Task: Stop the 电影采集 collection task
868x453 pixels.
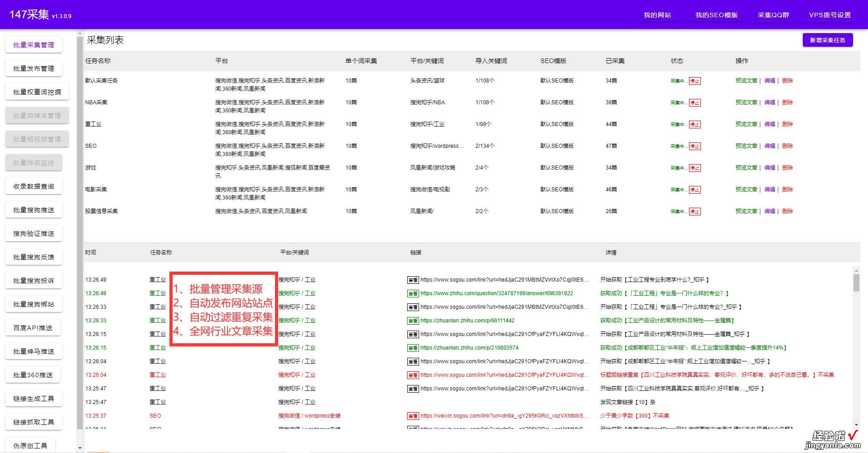Action: point(695,190)
